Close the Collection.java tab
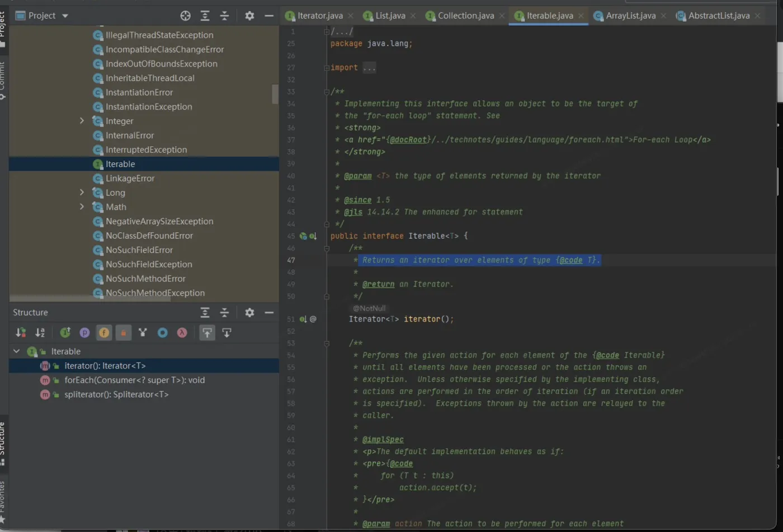The image size is (783, 532). pyautogui.click(x=502, y=16)
